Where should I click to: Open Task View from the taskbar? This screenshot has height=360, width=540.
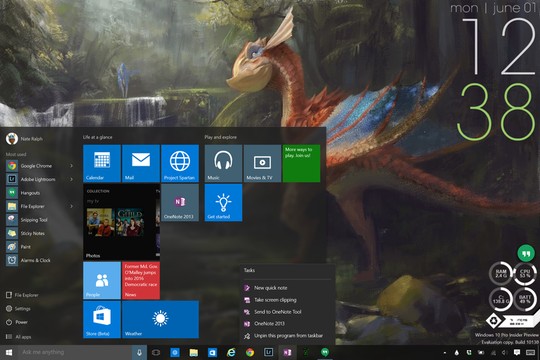tap(156, 352)
